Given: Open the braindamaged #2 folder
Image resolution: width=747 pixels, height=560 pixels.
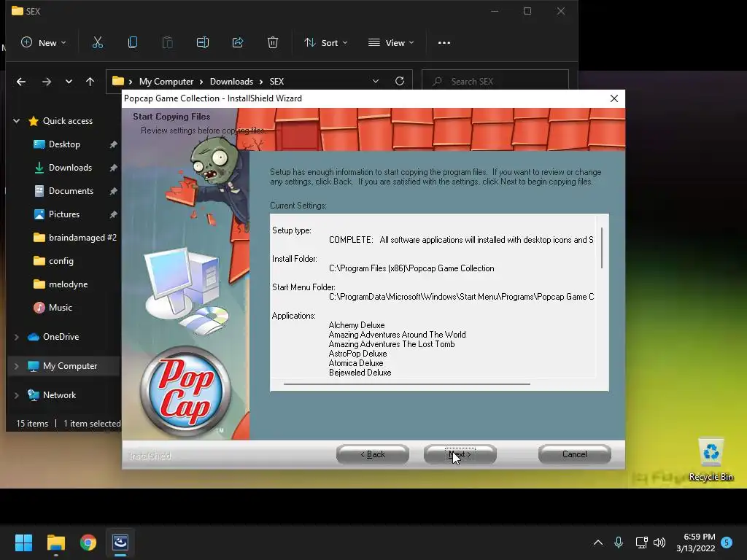Looking at the screenshot, I should pyautogui.click(x=75, y=237).
